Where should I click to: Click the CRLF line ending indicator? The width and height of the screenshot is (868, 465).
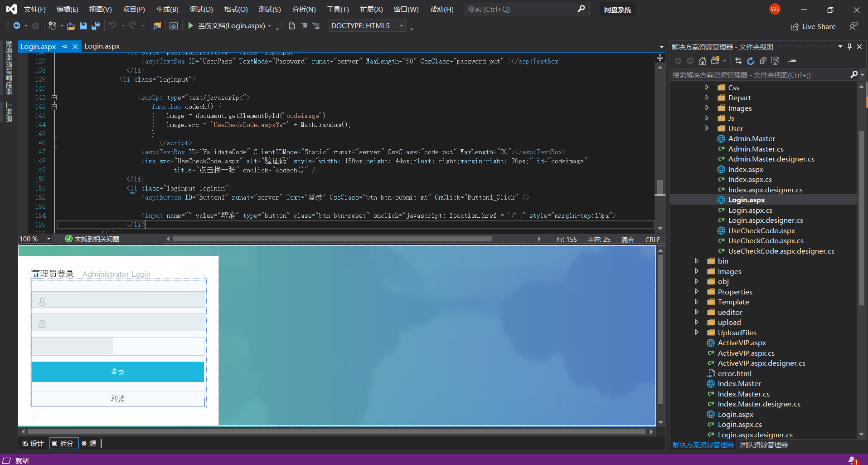click(652, 240)
